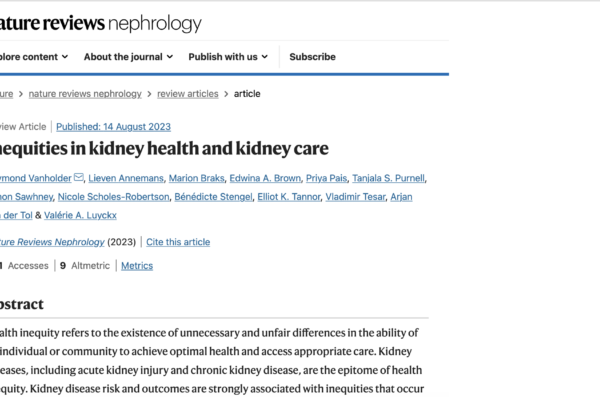The width and height of the screenshot is (600, 398).
Task: Click the Published: 14 August 2023 link
Action: [x=113, y=127]
